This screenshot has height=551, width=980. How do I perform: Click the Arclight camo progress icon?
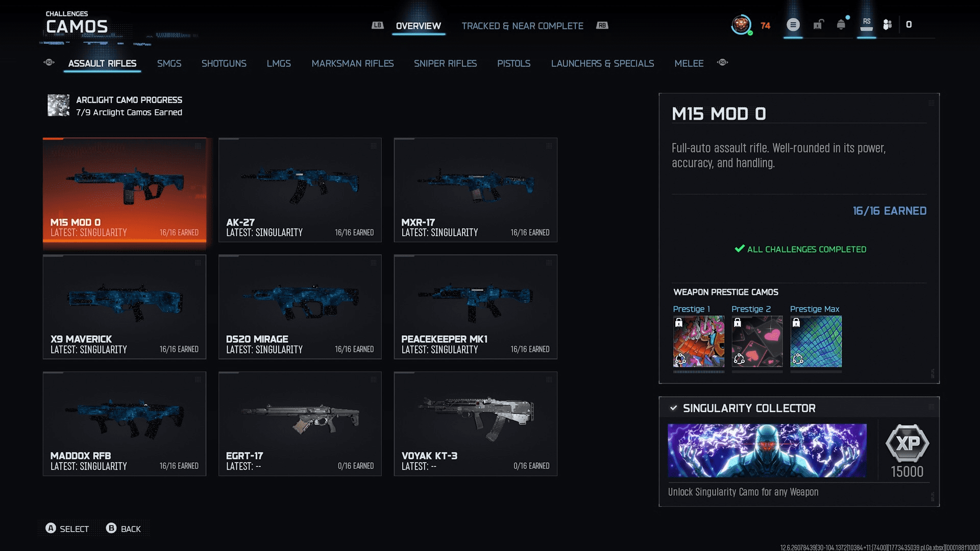pyautogui.click(x=58, y=106)
